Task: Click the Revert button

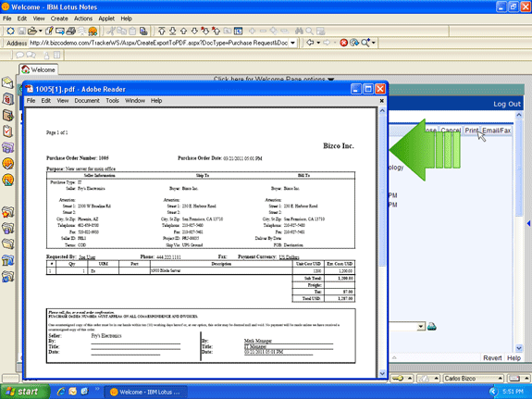Action: click(492, 358)
